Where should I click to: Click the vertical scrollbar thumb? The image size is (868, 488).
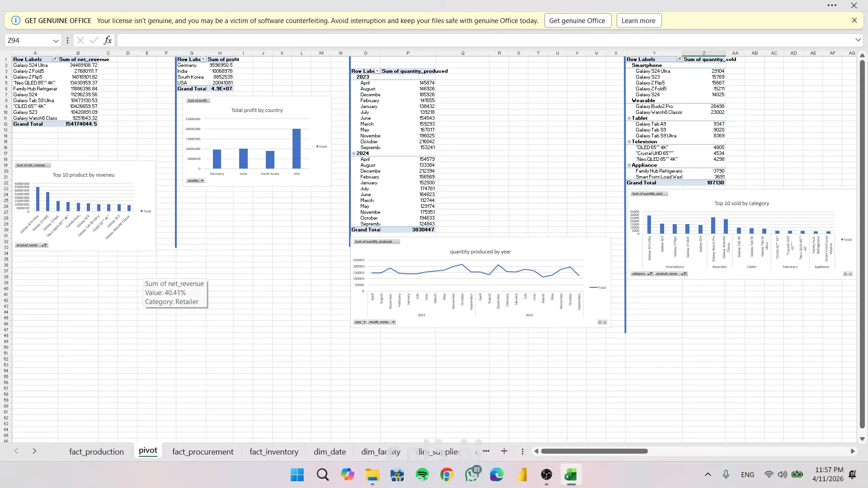862,244
